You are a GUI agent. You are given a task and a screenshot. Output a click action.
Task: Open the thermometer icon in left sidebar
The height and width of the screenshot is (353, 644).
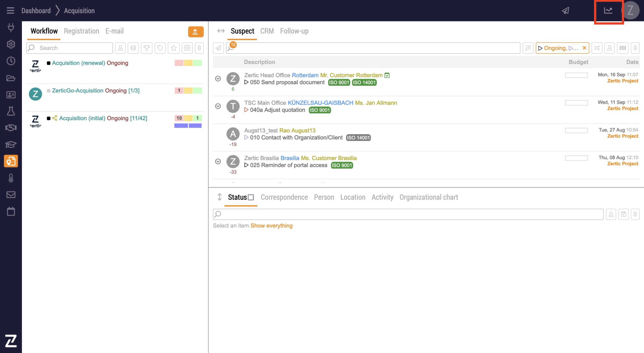coord(11,178)
